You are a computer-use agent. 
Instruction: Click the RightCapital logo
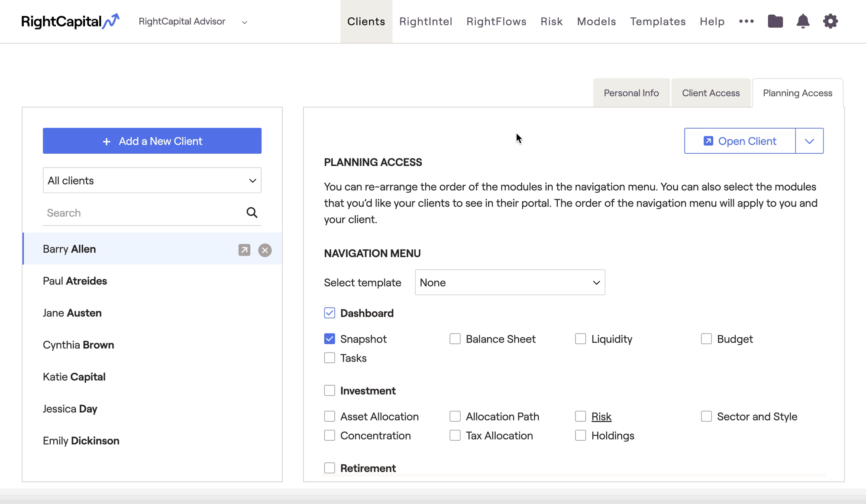[x=70, y=21]
